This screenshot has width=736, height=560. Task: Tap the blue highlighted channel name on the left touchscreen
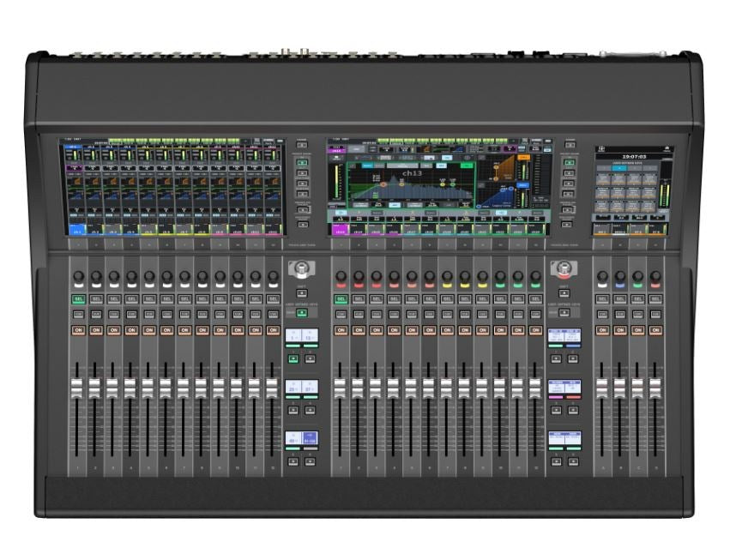77,230
